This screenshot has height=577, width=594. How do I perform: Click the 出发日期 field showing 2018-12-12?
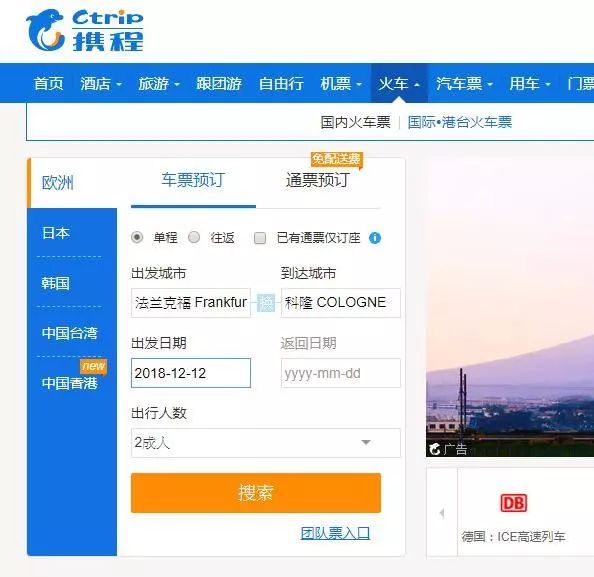[x=191, y=373]
